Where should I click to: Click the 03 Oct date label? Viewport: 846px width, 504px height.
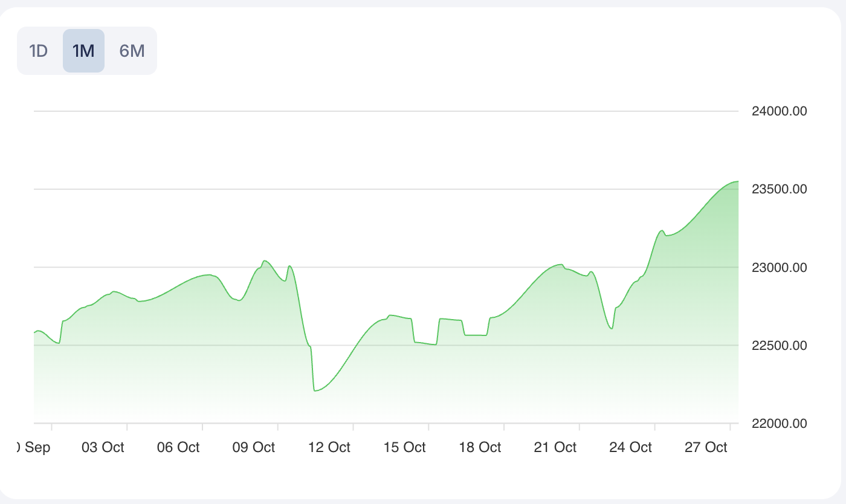pos(103,448)
